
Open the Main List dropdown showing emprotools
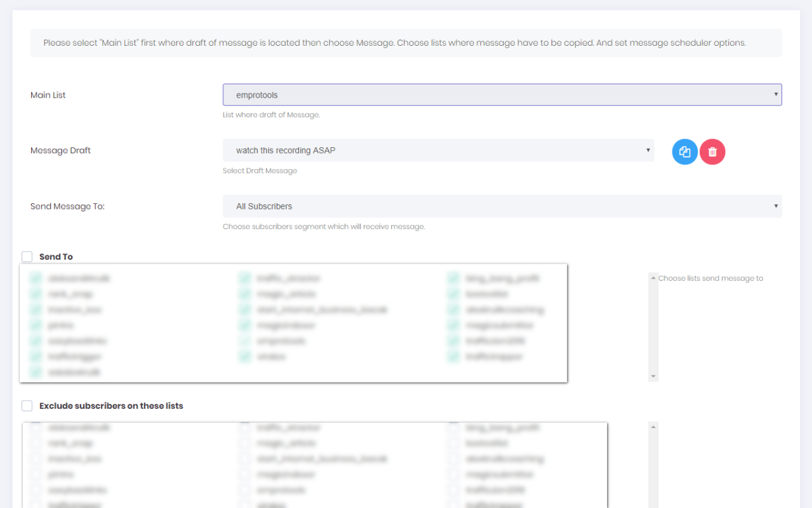click(x=502, y=95)
